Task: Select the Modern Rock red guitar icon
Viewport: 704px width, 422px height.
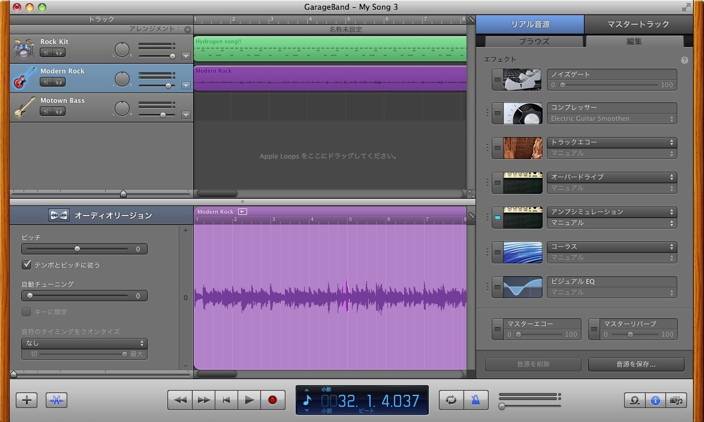Action: 24,78
